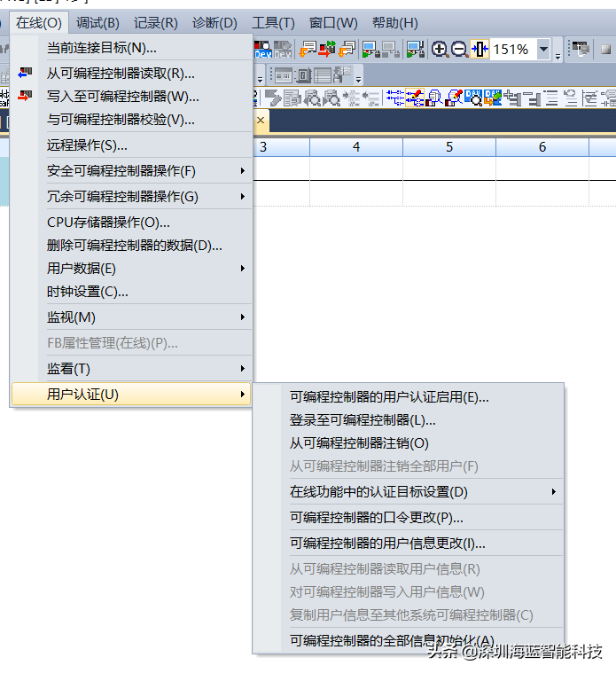Select 从可编程控制器读取(R)...
The image size is (616, 673).
coord(132,74)
